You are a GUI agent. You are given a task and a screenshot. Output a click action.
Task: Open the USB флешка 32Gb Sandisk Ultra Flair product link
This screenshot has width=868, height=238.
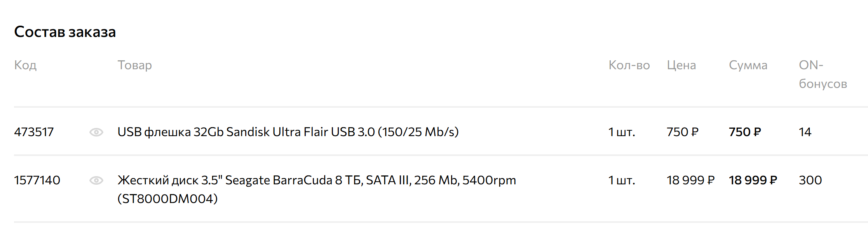(x=288, y=132)
